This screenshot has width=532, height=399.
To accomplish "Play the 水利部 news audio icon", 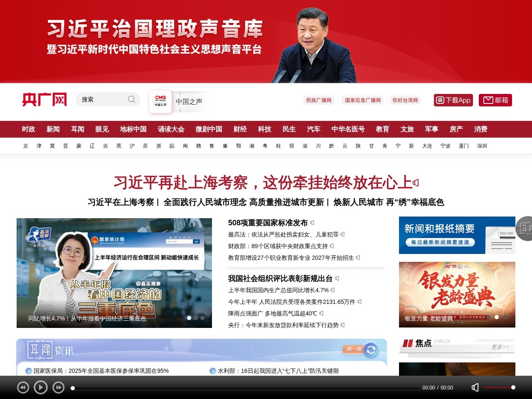I will pyautogui.click(x=213, y=371).
